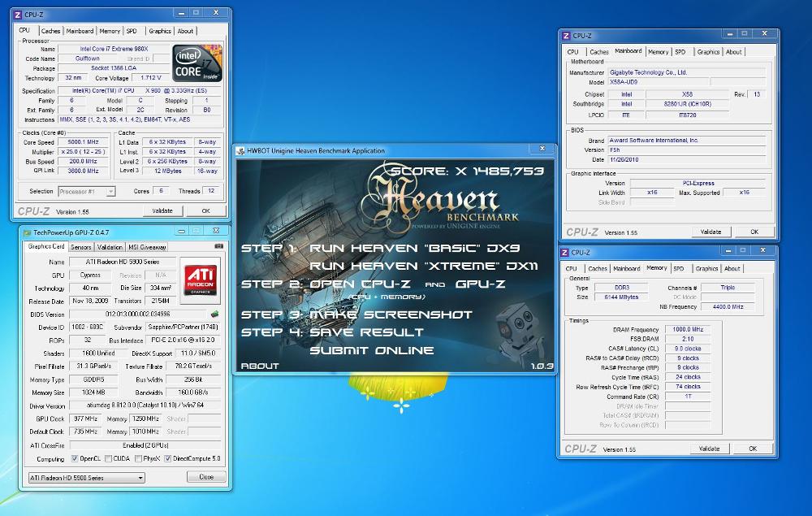
Task: Click the BIOS save chip icon in GPU-Z
Action: tap(215, 314)
